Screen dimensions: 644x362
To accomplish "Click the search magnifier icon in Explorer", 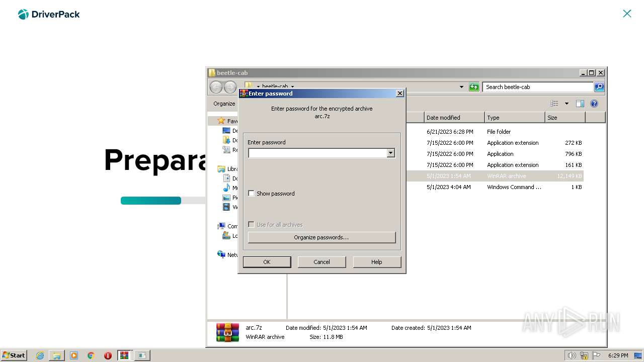I will (x=599, y=87).
